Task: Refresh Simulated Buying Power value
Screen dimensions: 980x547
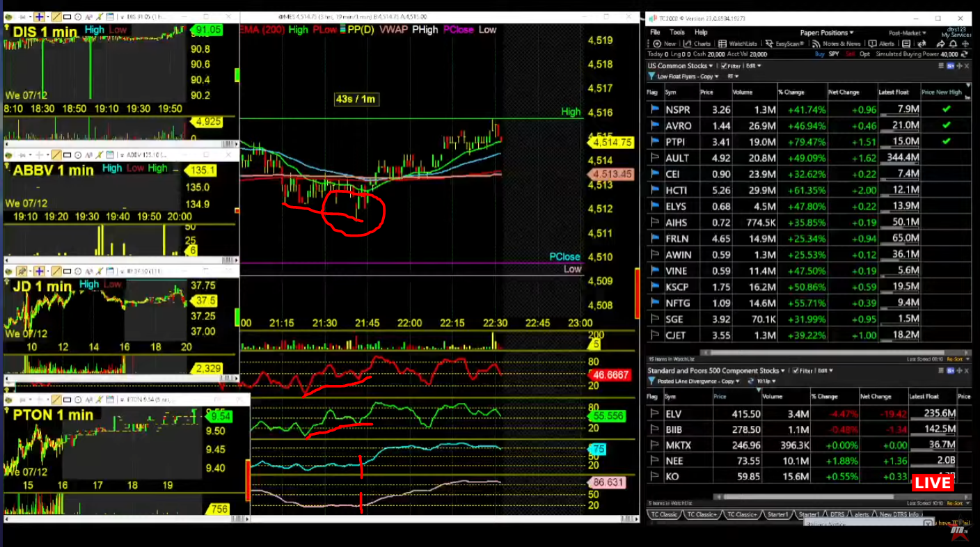Action: coord(964,54)
